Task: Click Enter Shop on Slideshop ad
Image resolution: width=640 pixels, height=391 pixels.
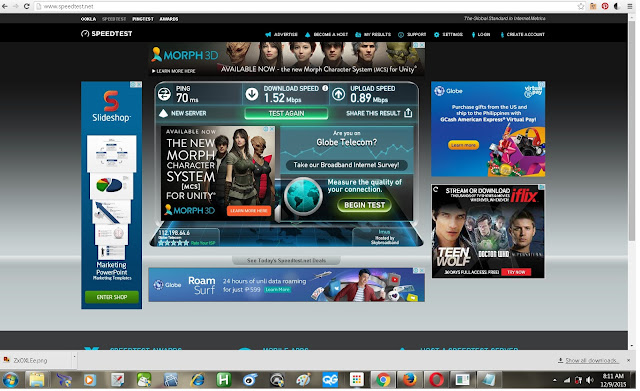Action: (111, 297)
